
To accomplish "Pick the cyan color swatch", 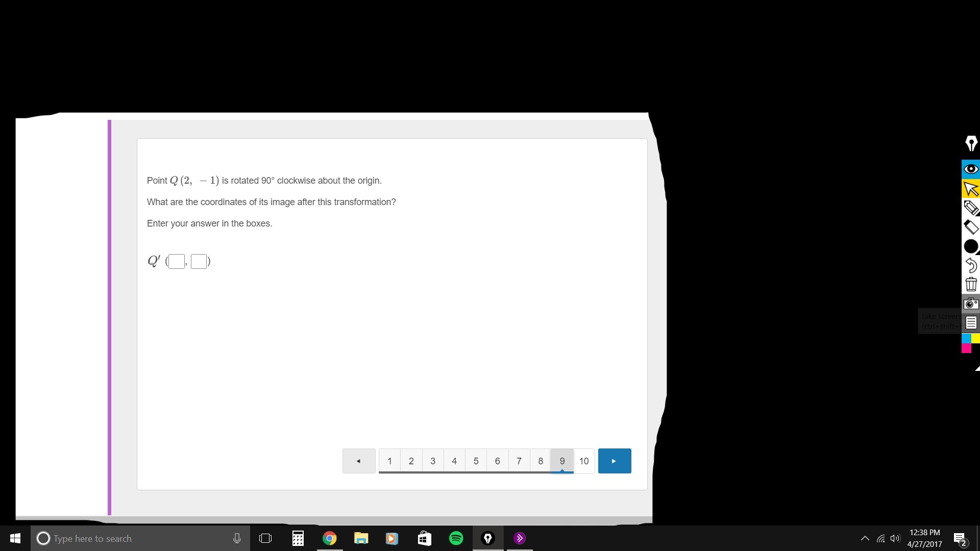I will (x=966, y=339).
